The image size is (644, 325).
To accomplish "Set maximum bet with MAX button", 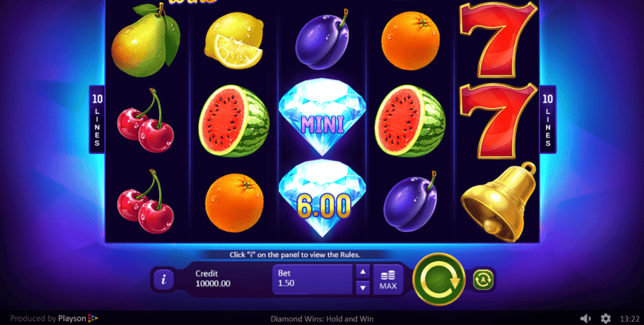I will 388,280.
